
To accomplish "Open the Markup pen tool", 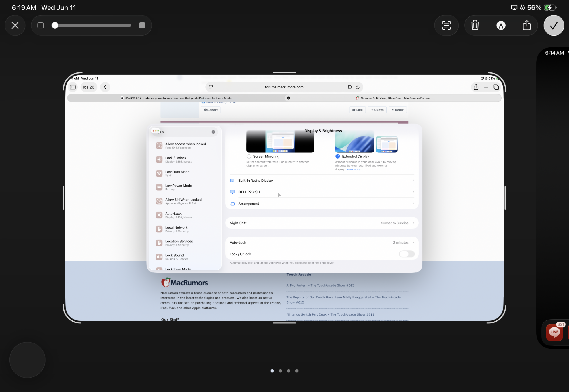I will [x=501, y=25].
